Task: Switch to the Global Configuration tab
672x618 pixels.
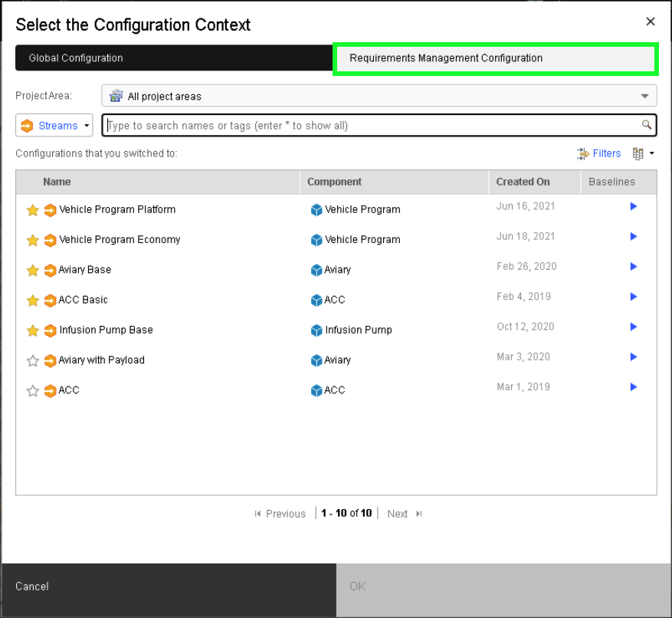Action: click(x=174, y=58)
